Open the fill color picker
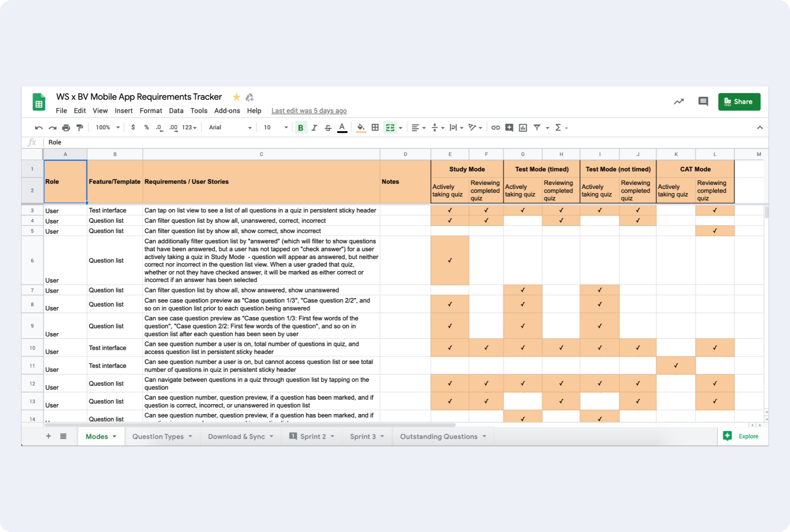The image size is (790, 532). (361, 127)
